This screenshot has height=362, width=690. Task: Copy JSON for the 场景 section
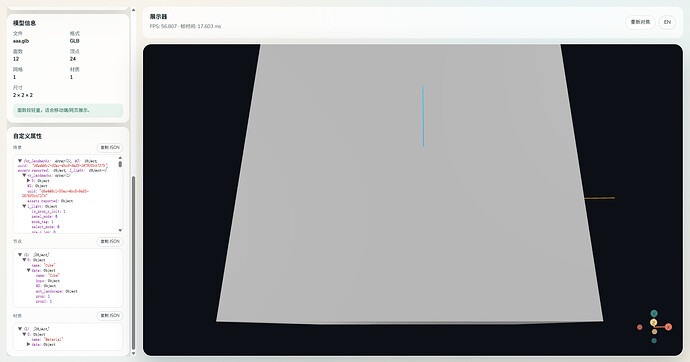click(110, 147)
